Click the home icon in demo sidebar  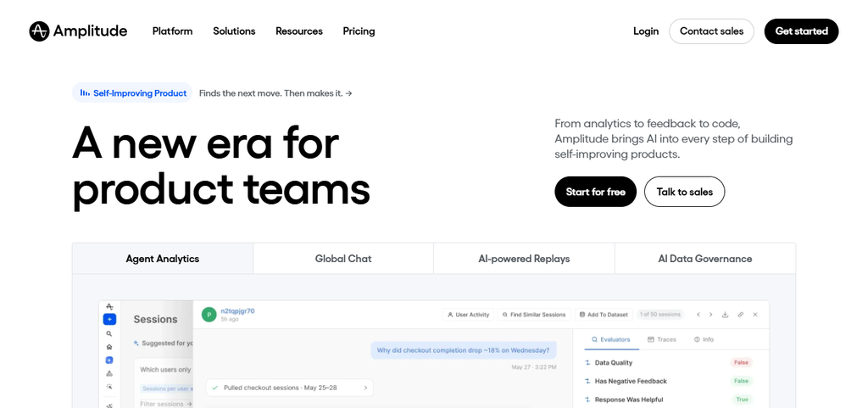tap(109, 347)
